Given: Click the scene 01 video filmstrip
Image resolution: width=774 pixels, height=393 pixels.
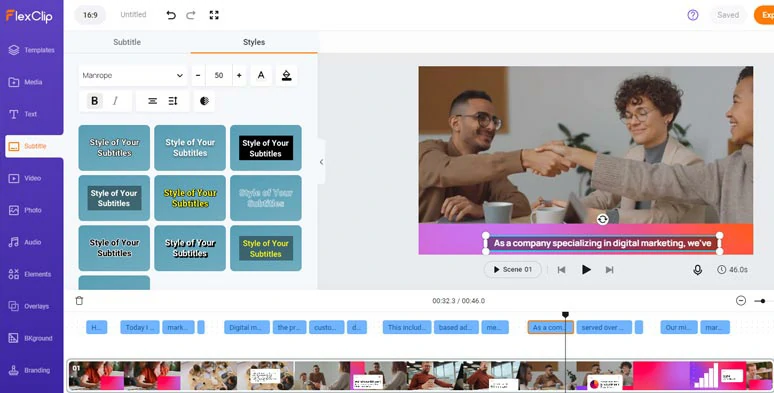Looking at the screenshot, I should pos(421,376).
